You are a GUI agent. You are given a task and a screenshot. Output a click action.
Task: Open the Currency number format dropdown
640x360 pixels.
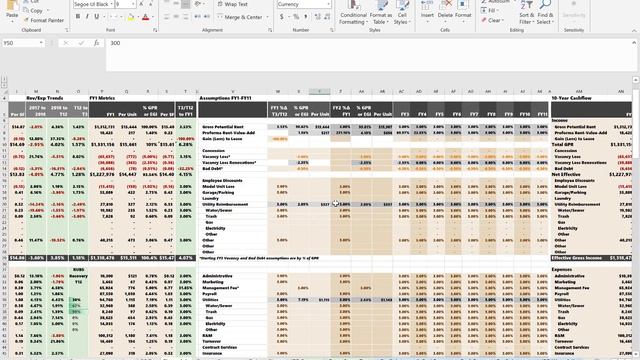tap(328, 4)
